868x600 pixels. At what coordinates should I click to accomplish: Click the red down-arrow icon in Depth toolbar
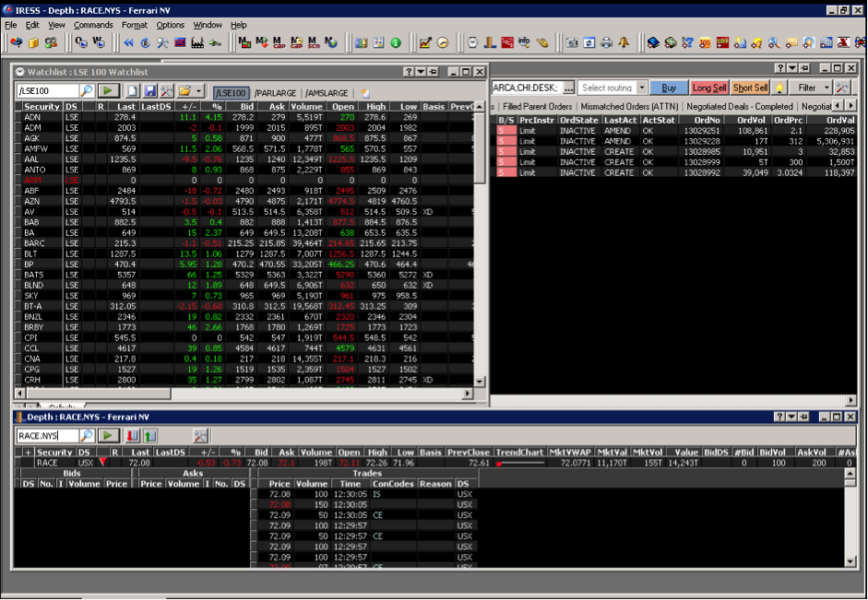coord(132,436)
